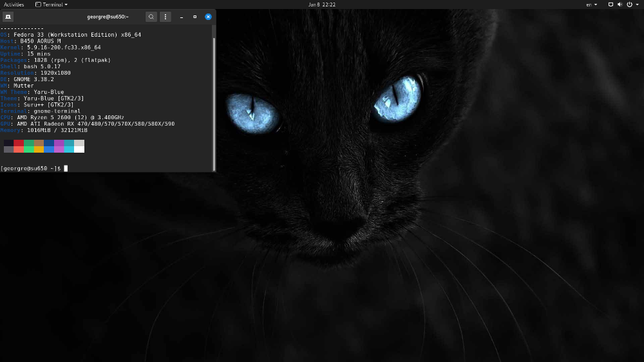Click the packages line '1828 (rpm), 2 (flatpak)'
644x362 pixels.
click(72, 61)
